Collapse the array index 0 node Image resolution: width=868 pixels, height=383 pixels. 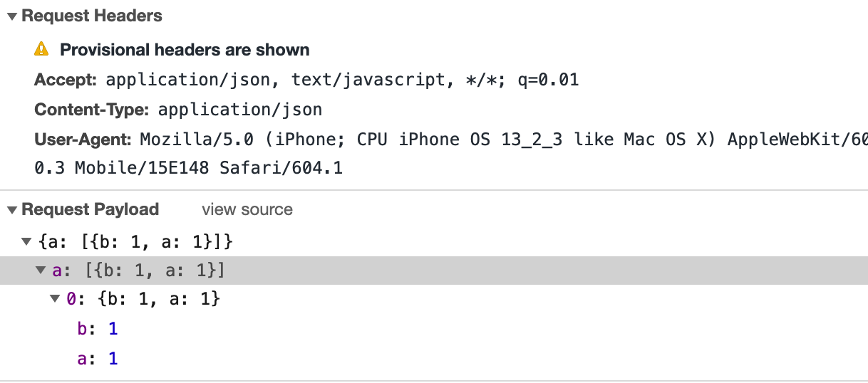click(x=56, y=300)
